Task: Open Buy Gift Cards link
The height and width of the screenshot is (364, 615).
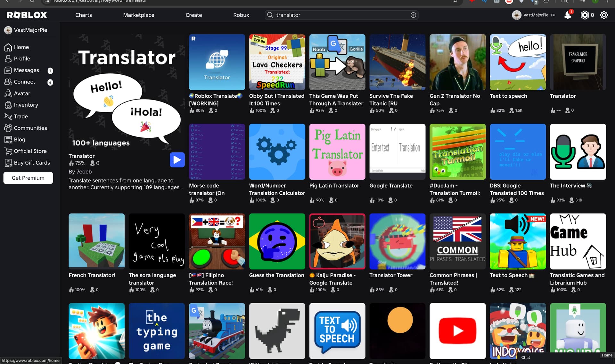Action: click(x=32, y=163)
